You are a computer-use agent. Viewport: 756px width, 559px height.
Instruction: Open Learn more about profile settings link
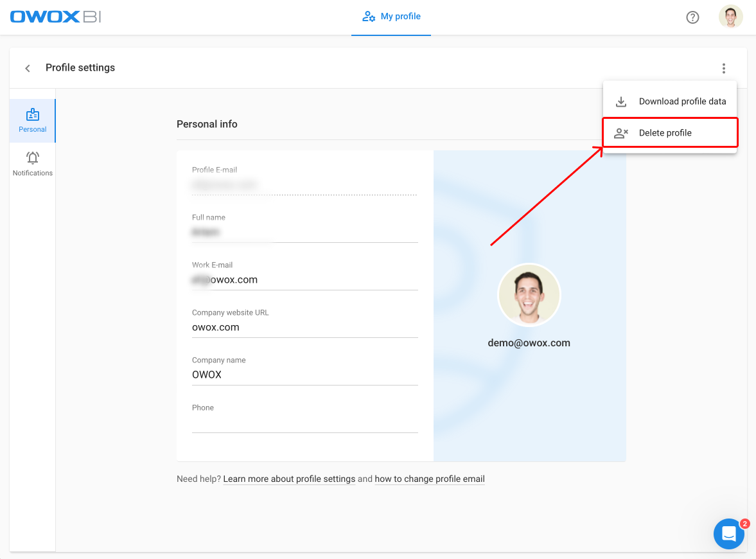289,479
